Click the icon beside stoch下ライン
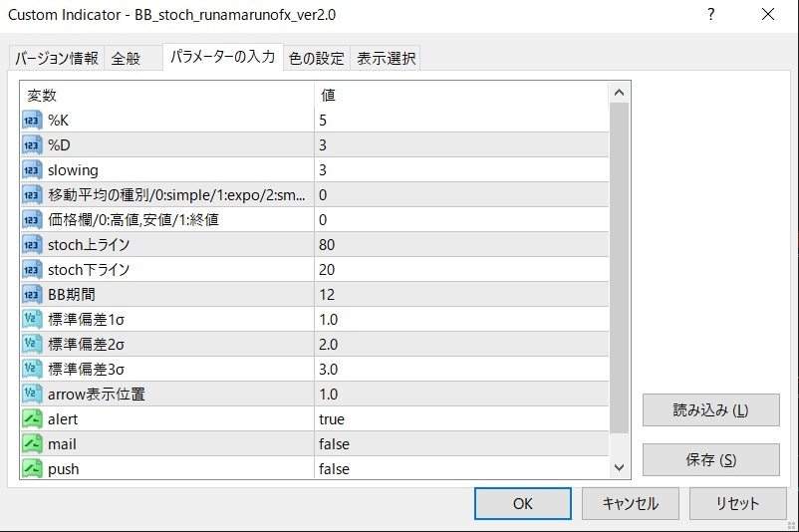 pyautogui.click(x=32, y=270)
